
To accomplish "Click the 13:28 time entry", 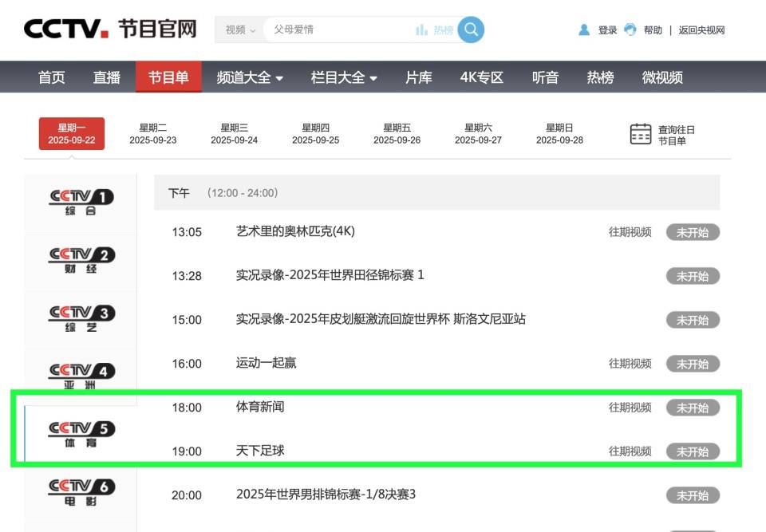I will [187, 276].
